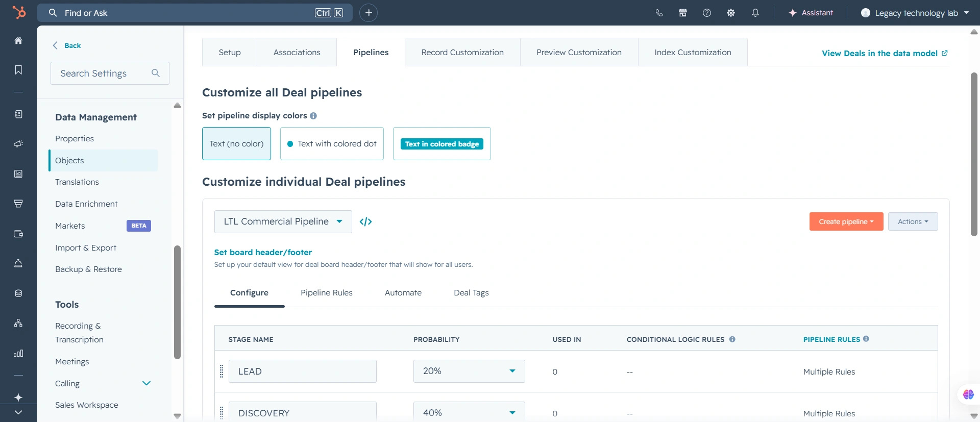This screenshot has width=980, height=422.
Task: Click the Search Settings field
Action: click(110, 73)
